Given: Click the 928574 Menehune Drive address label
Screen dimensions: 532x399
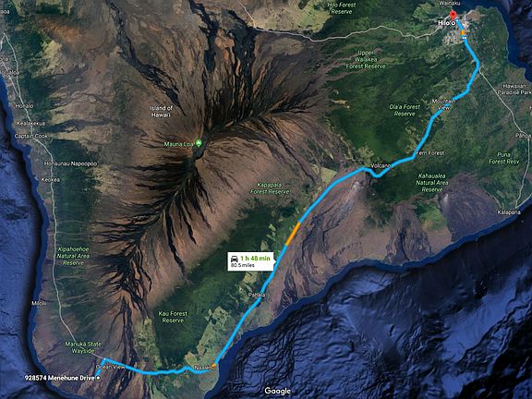Looking at the screenshot, I should pyautogui.click(x=60, y=378).
